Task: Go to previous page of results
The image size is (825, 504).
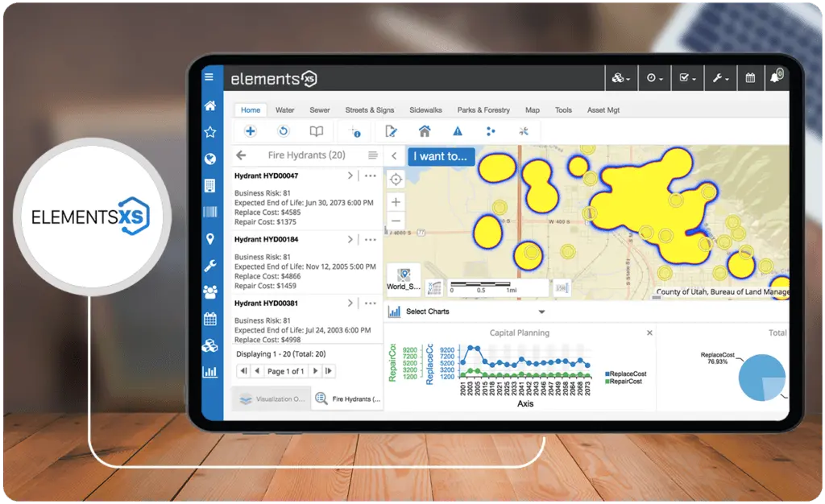Action: tap(257, 371)
